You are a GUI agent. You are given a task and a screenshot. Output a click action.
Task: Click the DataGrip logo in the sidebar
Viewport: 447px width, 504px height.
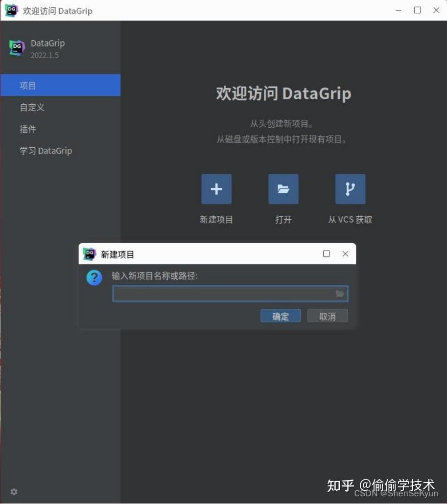(x=16, y=47)
